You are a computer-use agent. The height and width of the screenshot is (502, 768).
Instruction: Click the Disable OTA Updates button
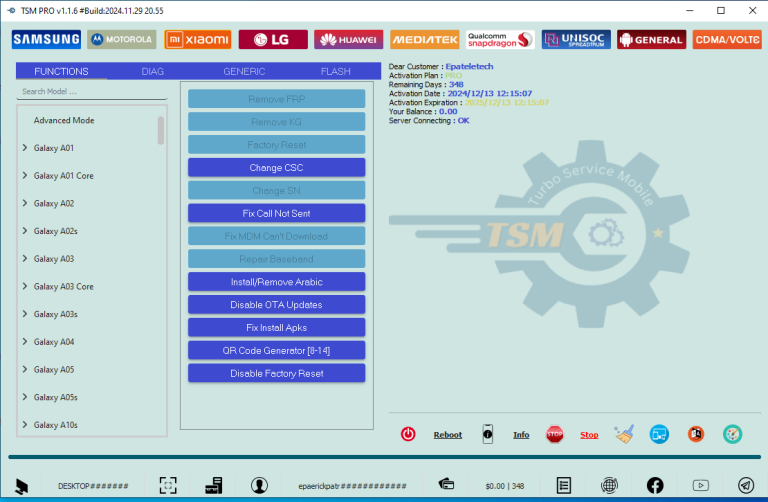(x=277, y=305)
